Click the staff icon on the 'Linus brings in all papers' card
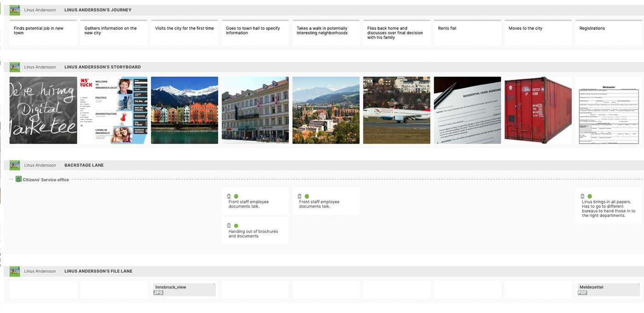The image size is (644, 313). tap(582, 196)
